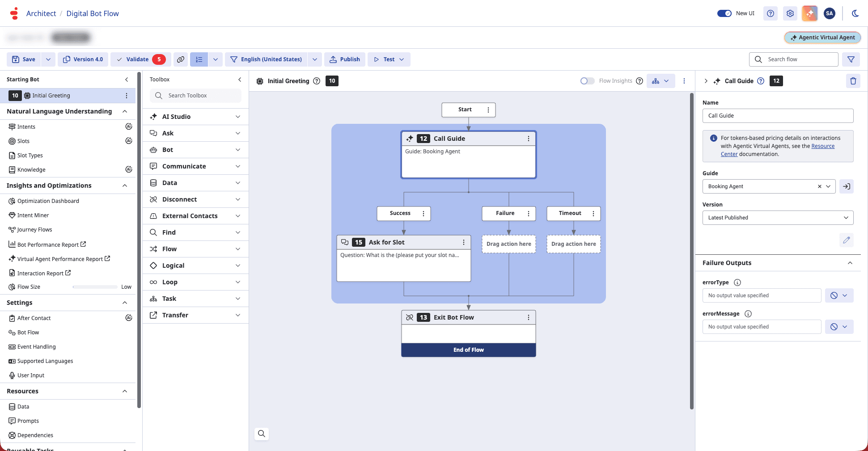Collapse the Starting Bot sidebar panel
Screen dimensions: 868x451
127,80
